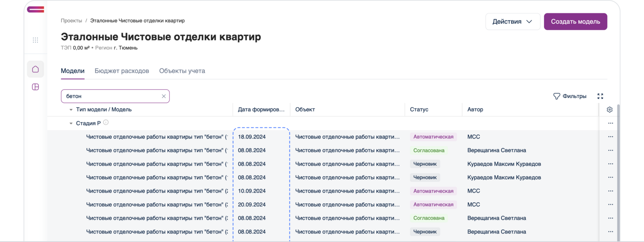This screenshot has width=644, height=242.
Task: Select the date cell 10.09.2024
Action: pyautogui.click(x=252, y=191)
